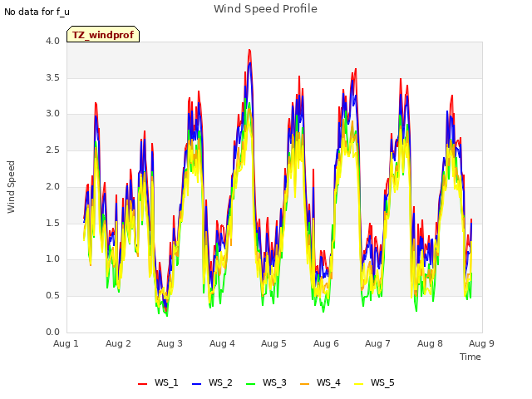Viewport: 532px width, 399px height.
Task: Click the 3.0 y-axis tick label
Action: click(x=52, y=114)
